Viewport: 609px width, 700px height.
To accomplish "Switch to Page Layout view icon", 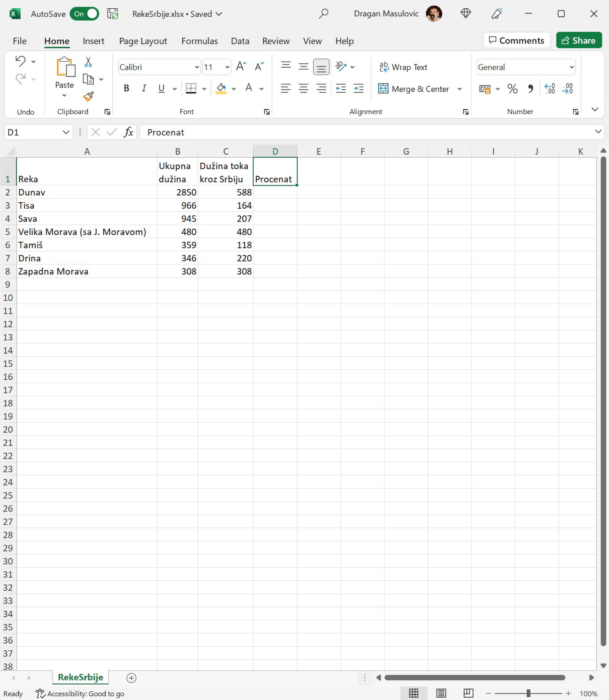I will [441, 693].
